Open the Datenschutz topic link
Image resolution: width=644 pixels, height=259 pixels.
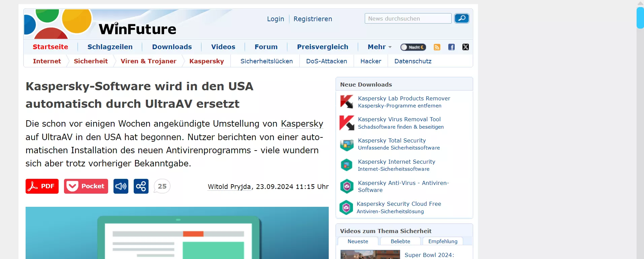click(x=413, y=61)
